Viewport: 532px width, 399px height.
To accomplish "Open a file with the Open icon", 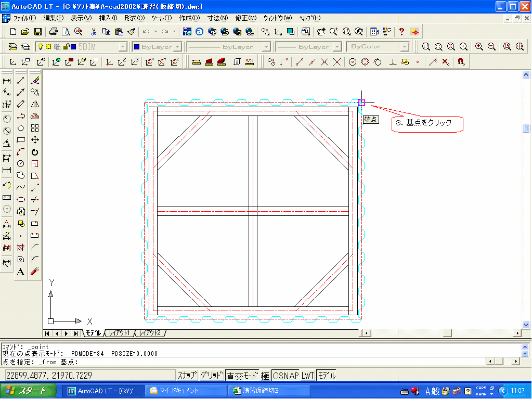I will pos(25,32).
